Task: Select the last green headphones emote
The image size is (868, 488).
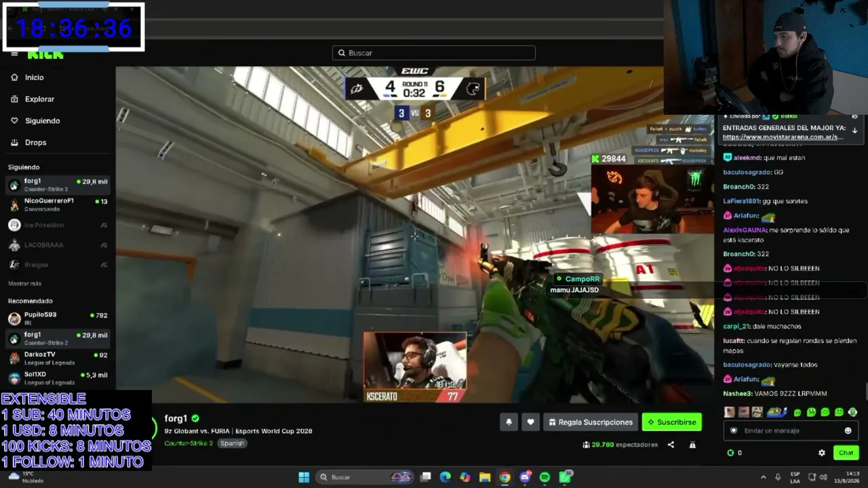Action: click(852, 412)
